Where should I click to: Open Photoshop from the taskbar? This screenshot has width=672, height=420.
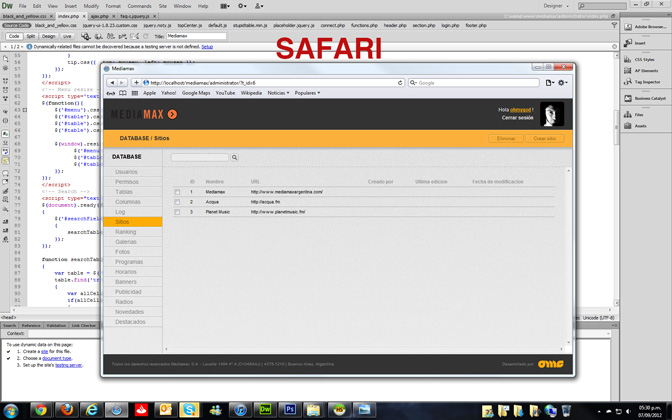[x=289, y=410]
